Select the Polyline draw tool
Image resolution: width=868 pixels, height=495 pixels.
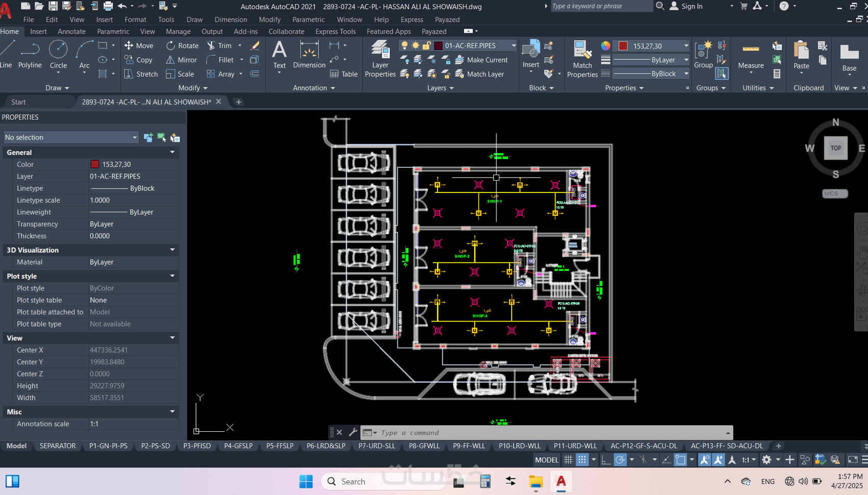tap(30, 55)
